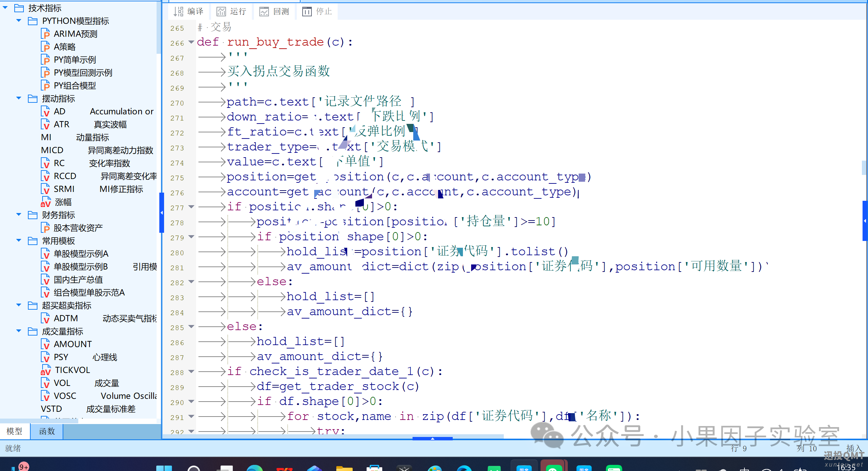Select the 涨幅 indicator icon
Screen dimensions: 868x471
(x=46, y=202)
